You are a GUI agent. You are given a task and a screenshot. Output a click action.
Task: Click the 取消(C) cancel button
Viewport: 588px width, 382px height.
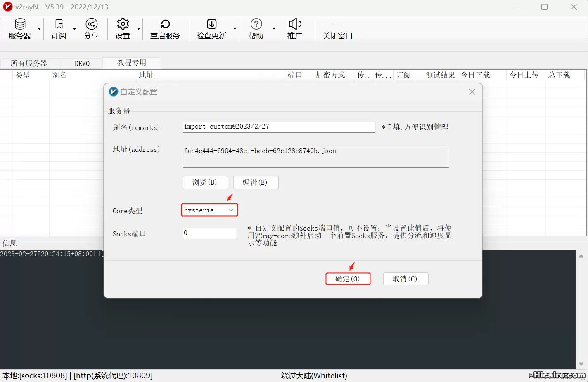[x=405, y=279]
